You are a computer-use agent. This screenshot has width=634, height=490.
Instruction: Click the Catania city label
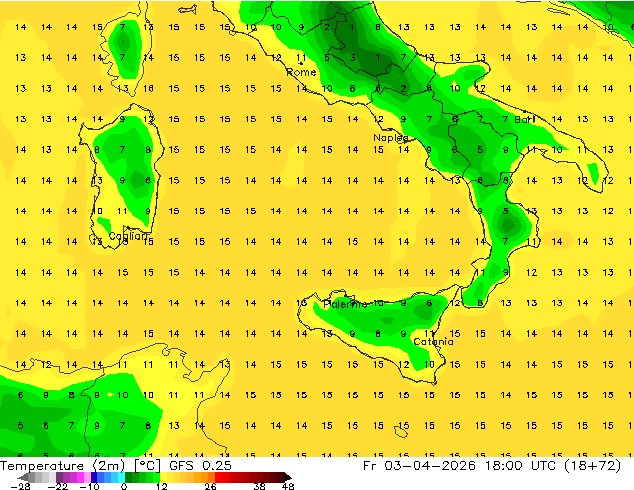tap(433, 342)
